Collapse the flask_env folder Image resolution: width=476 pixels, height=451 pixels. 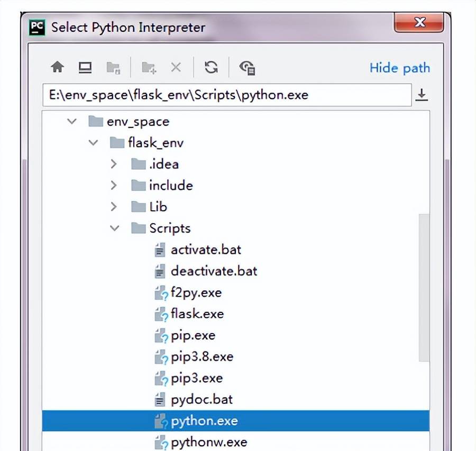(93, 143)
